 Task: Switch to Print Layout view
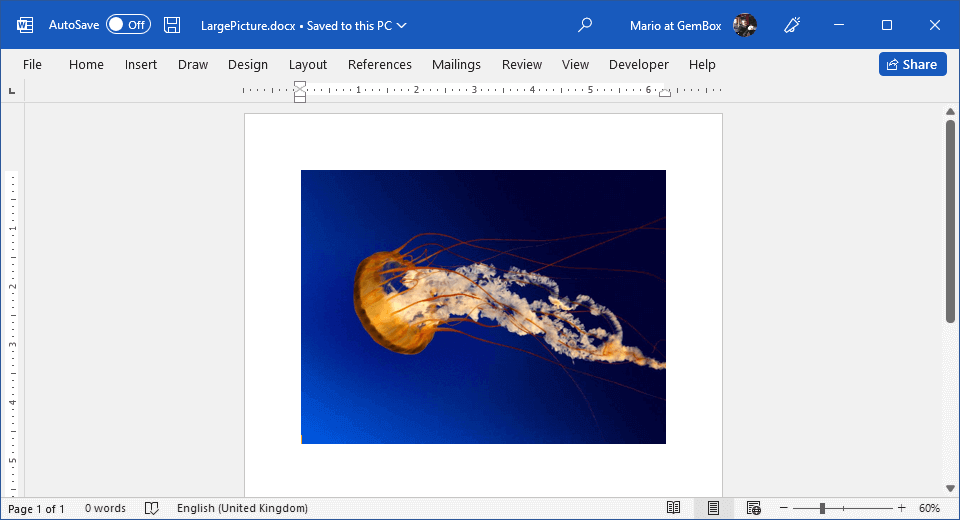coord(713,508)
